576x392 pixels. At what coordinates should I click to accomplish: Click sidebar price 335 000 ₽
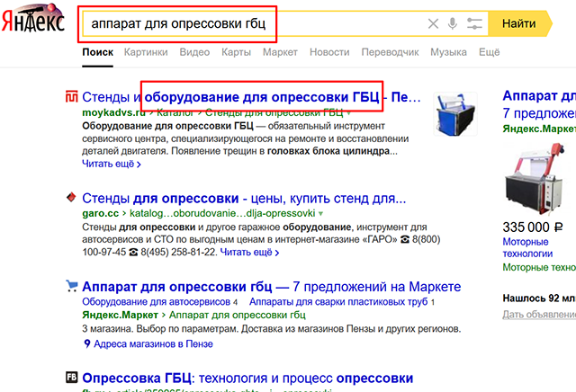pyautogui.click(x=533, y=227)
